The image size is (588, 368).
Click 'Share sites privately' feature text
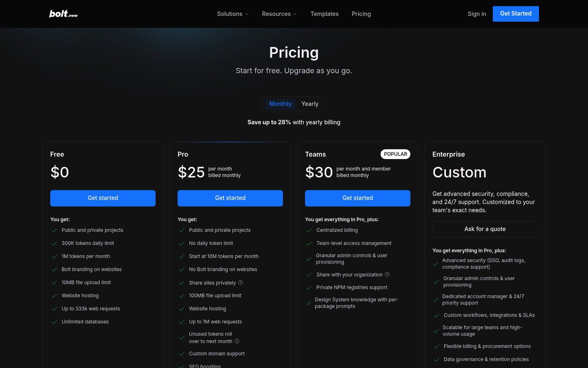click(x=212, y=283)
